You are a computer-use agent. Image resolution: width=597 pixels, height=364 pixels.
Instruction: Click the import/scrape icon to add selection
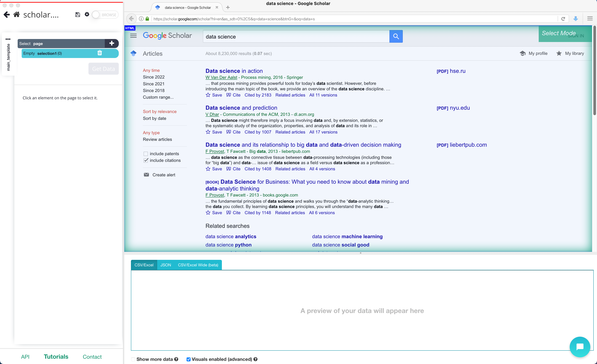pyautogui.click(x=111, y=43)
